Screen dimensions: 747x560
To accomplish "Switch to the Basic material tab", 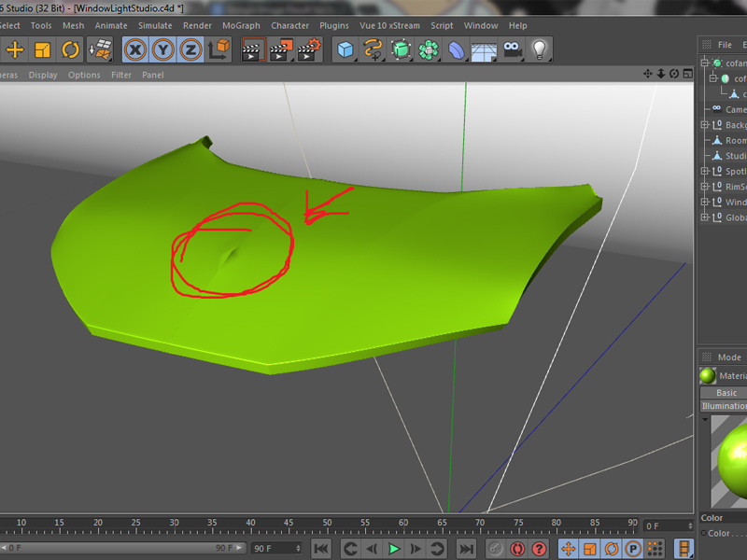I will point(726,393).
